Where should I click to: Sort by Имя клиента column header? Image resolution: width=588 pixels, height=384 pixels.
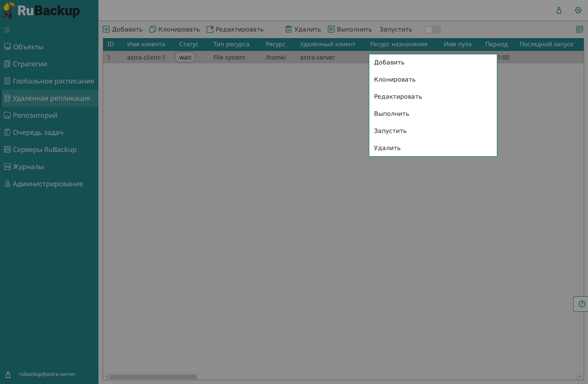(146, 44)
